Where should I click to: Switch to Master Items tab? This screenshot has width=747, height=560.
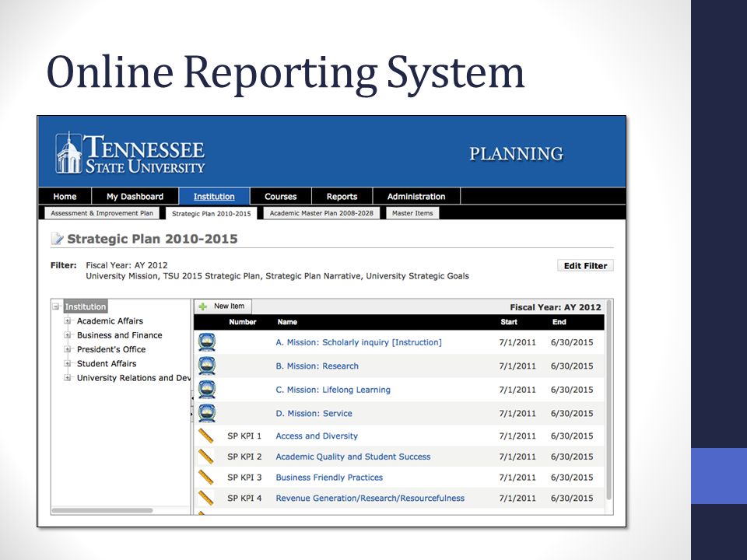pos(412,213)
